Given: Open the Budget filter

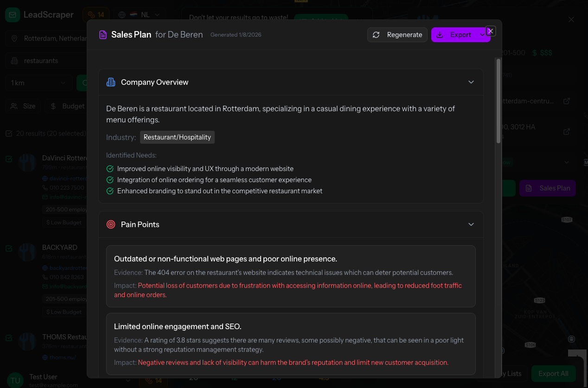Looking at the screenshot, I should [68, 106].
